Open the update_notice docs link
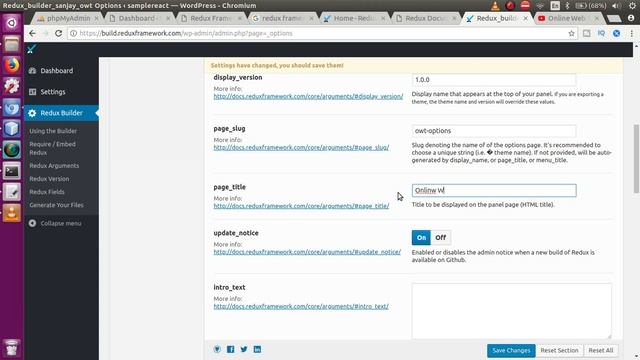The height and width of the screenshot is (360, 640). pos(307,252)
